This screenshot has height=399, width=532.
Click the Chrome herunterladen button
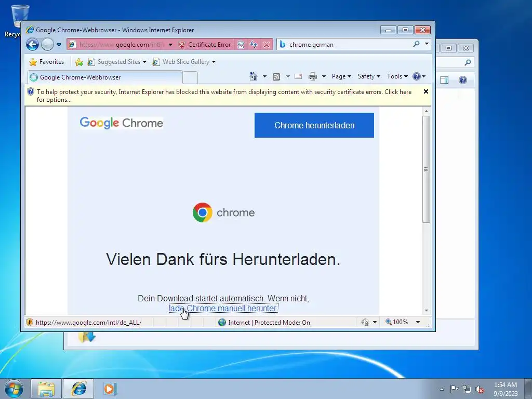pos(314,125)
